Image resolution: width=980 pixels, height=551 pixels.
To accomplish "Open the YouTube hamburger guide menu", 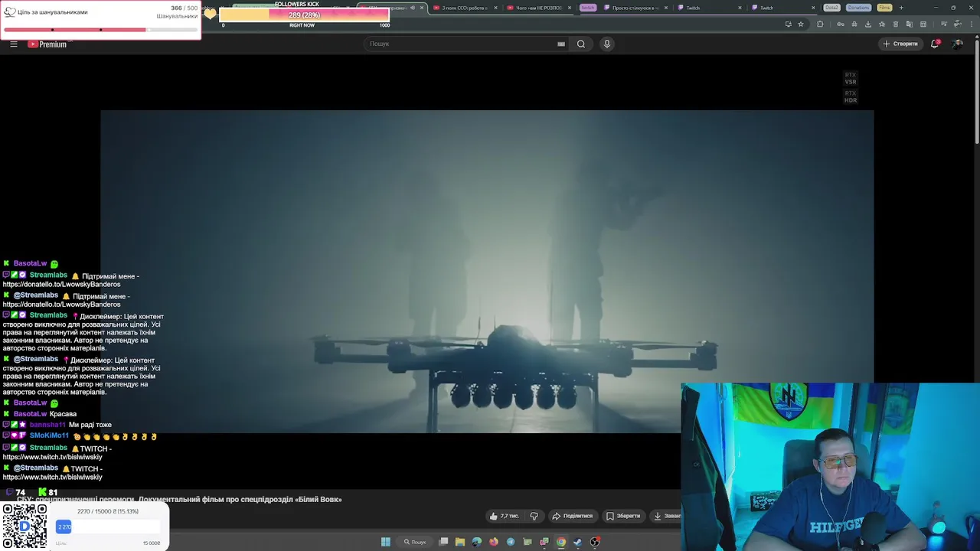I will click(x=14, y=44).
